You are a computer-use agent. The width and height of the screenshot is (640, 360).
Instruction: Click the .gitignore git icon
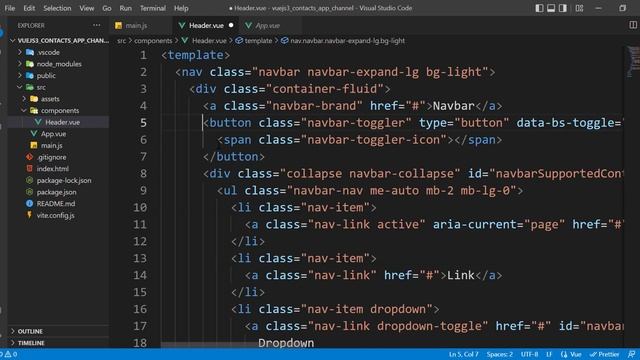29,157
